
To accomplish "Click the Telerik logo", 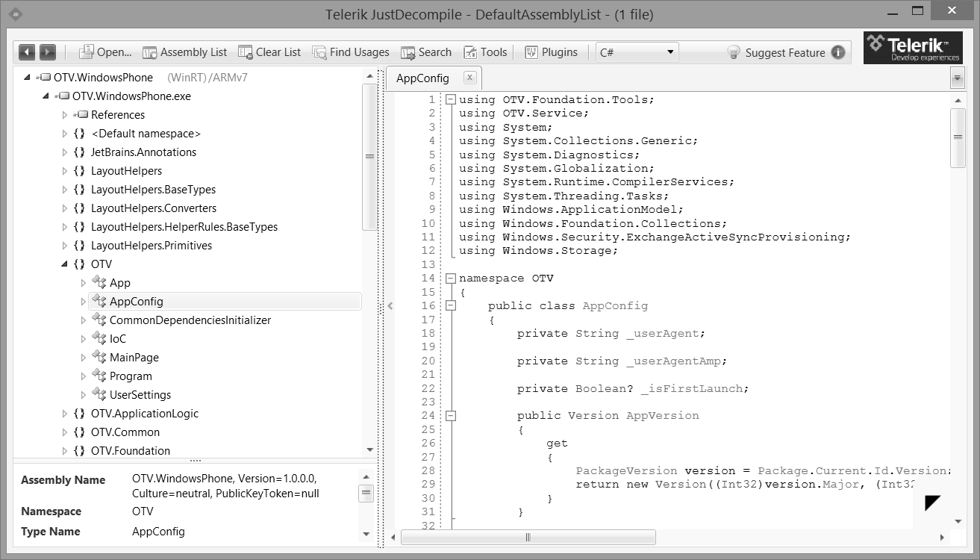I will 913,48.
